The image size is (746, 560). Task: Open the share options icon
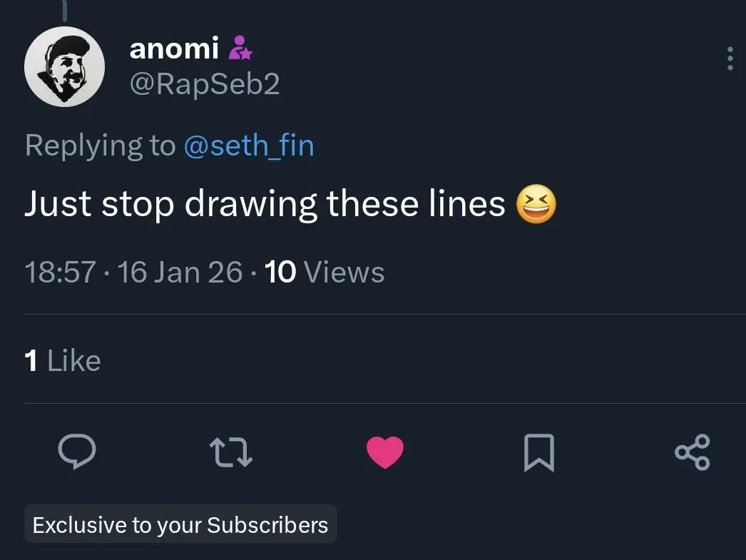tap(692, 452)
